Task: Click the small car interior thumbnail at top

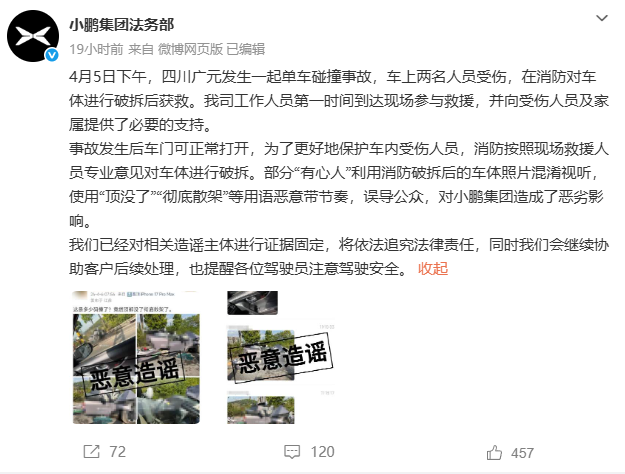Action: pos(252,303)
